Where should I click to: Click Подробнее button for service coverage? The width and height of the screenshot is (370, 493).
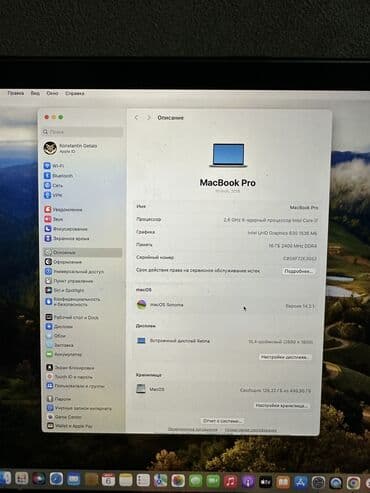pyautogui.click(x=298, y=271)
